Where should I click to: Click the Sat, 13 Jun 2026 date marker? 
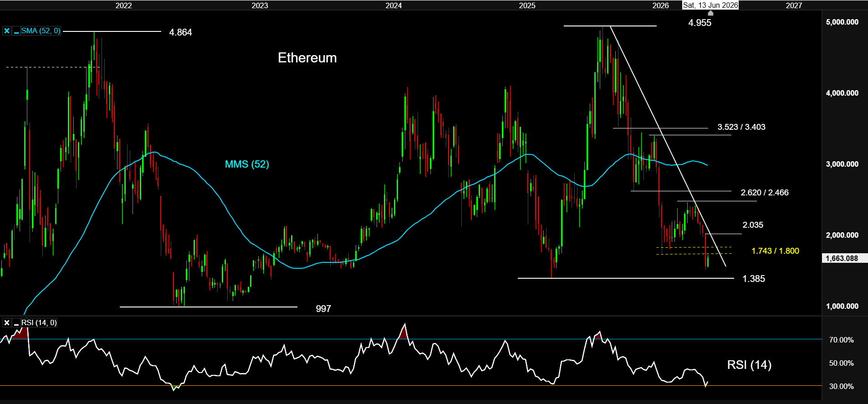(710, 5)
